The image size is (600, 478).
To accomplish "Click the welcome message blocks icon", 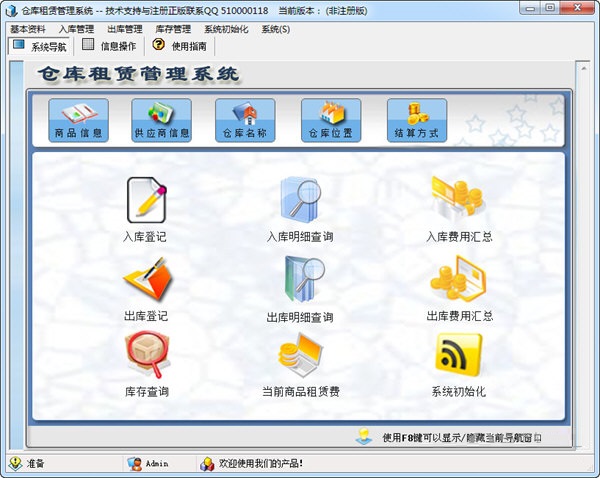I will (x=207, y=464).
